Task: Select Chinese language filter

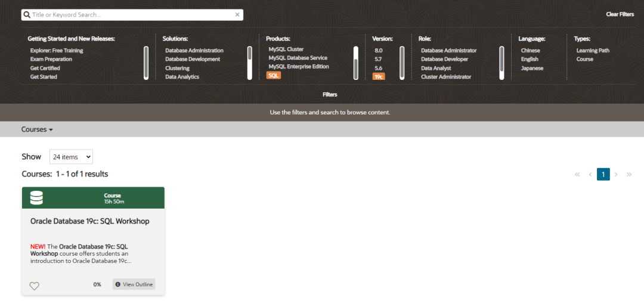Action: pyautogui.click(x=530, y=51)
